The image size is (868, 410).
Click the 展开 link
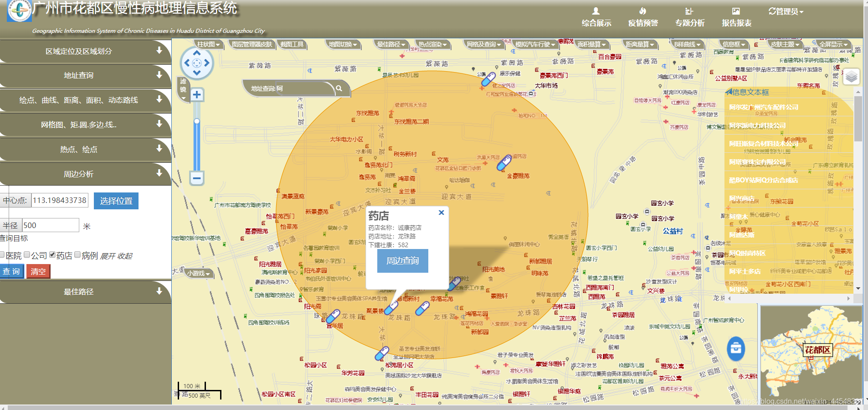[108, 256]
